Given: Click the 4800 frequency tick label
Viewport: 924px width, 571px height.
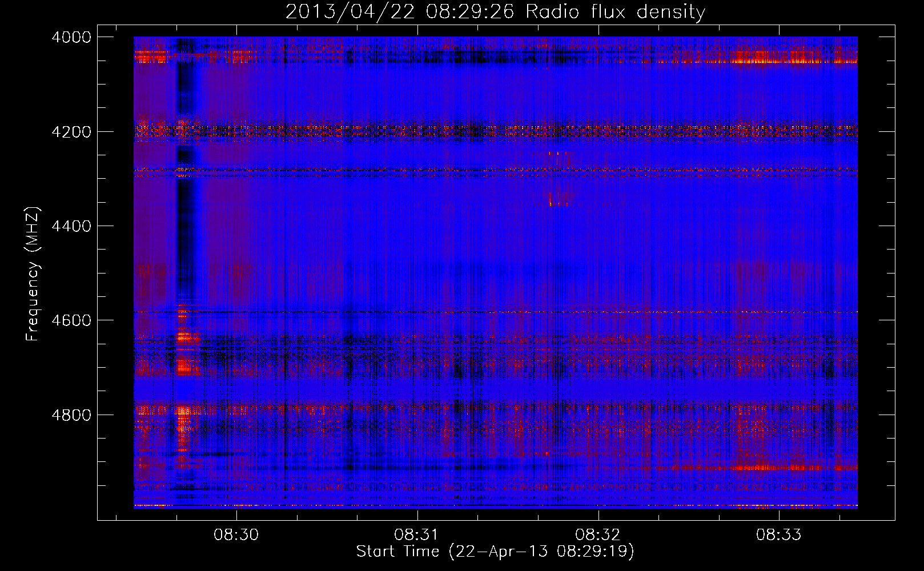Looking at the screenshot, I should (71, 415).
